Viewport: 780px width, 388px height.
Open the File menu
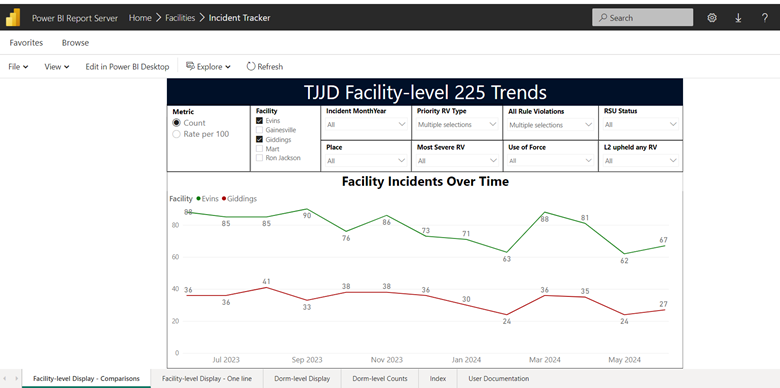point(18,66)
